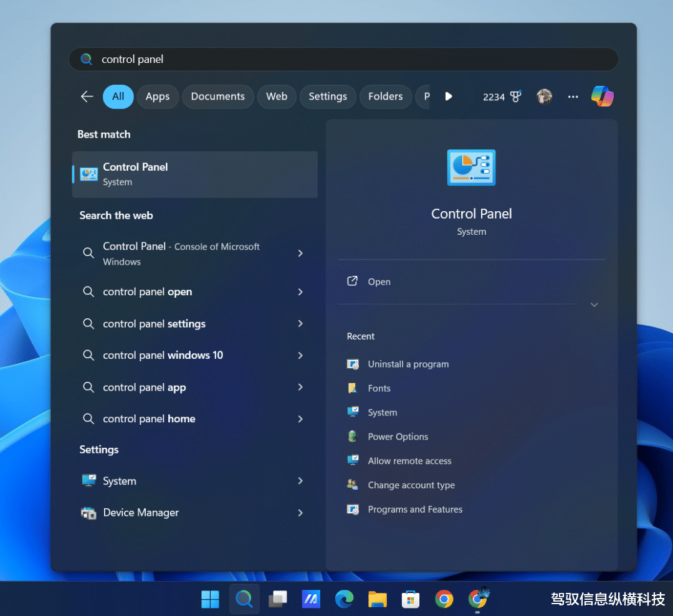Expand the 'control panel app' suggestion
Viewport: 673px width, 616px height.
tap(300, 387)
